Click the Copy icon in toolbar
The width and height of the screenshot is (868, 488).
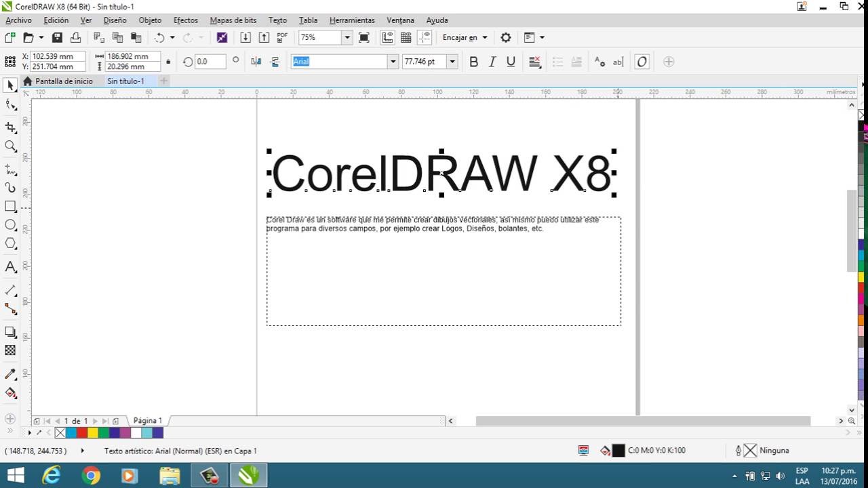117,37
